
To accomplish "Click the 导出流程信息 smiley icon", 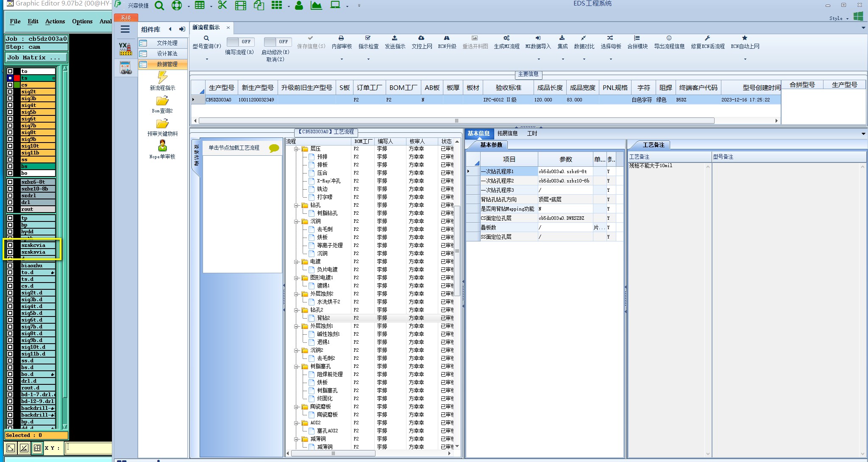I will [x=669, y=38].
